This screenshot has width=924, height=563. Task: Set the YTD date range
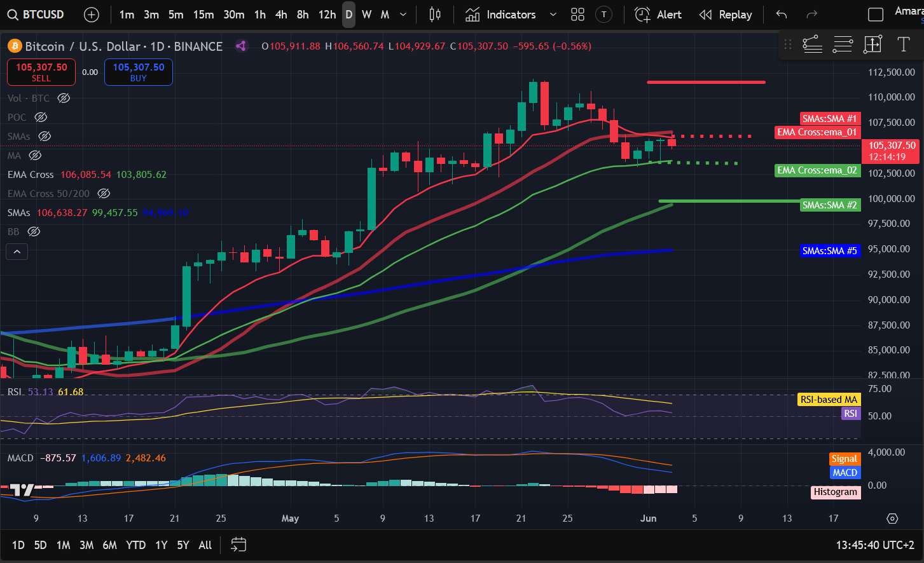(135, 545)
